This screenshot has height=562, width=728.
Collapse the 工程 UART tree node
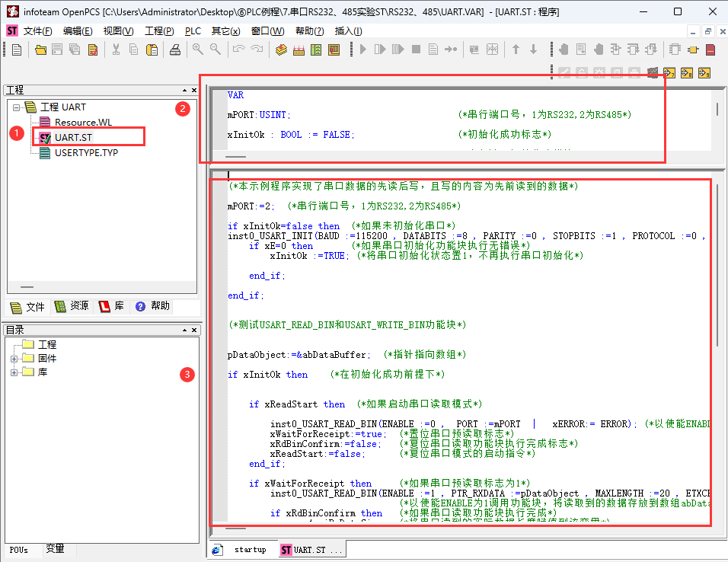(15, 107)
